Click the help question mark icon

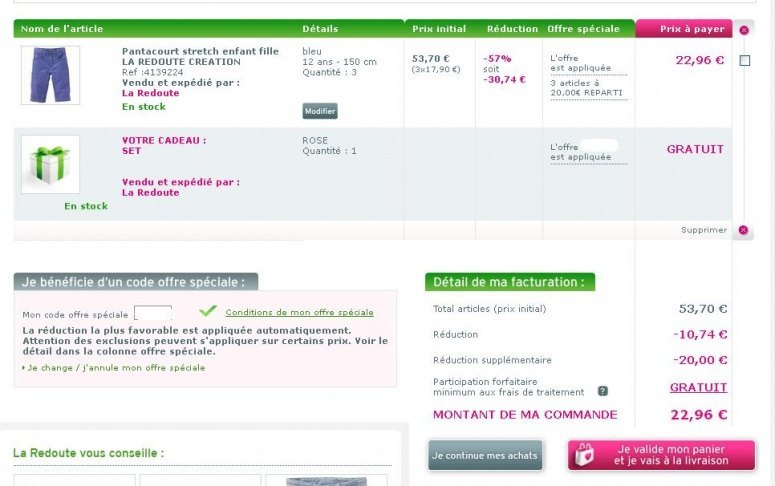[603, 391]
